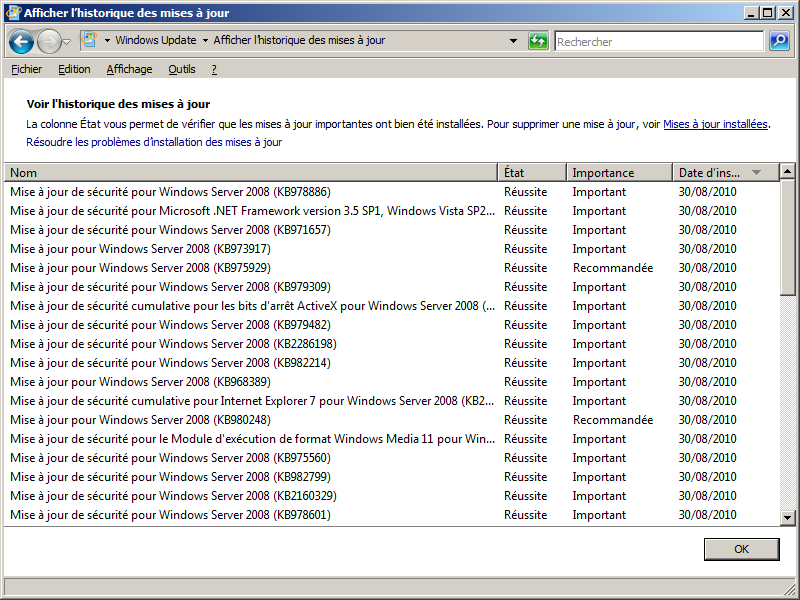
Task: Open the recent pages dropdown arrow
Action: [x=66, y=42]
